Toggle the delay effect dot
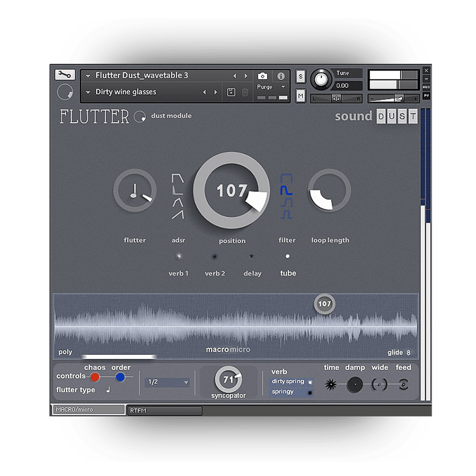This screenshot has height=476, width=476. click(x=251, y=257)
